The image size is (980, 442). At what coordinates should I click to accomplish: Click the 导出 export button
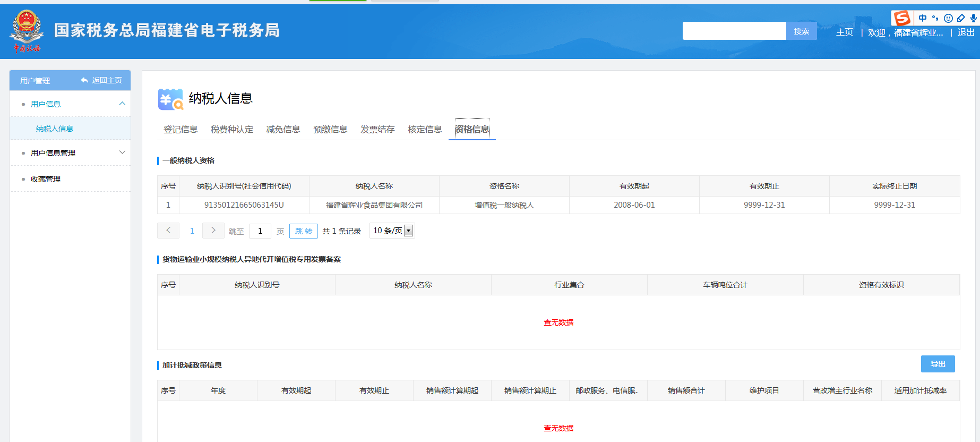[938, 364]
